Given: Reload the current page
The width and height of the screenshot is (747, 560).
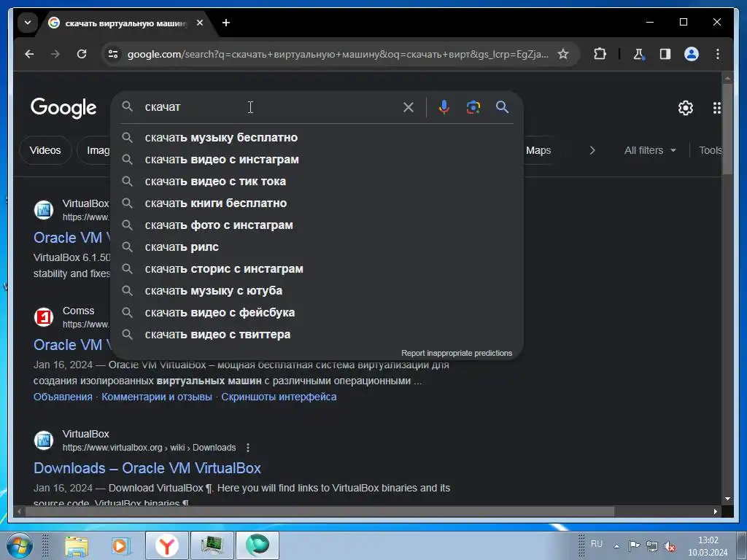Looking at the screenshot, I should click(82, 54).
